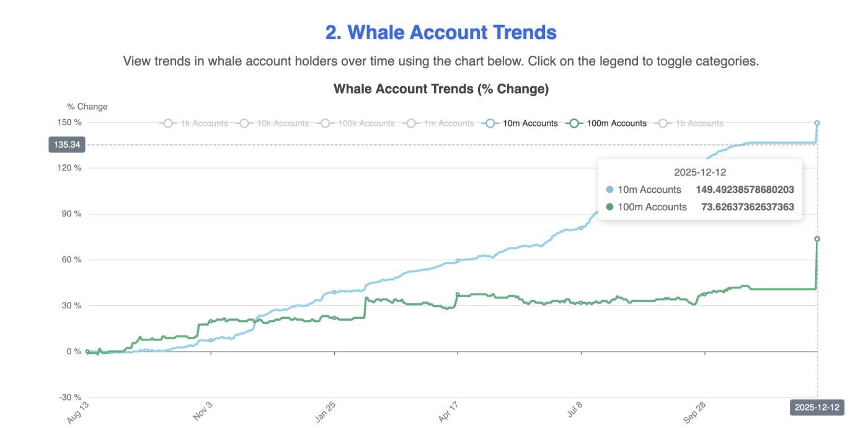
Task: Click the blue 10m Accounts legend marker
Action: tap(489, 123)
